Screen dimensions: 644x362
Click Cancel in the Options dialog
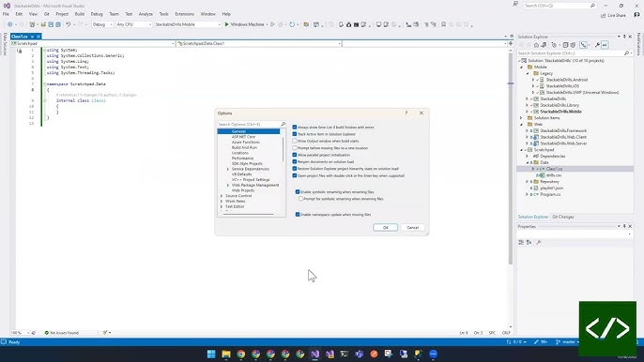412,227
